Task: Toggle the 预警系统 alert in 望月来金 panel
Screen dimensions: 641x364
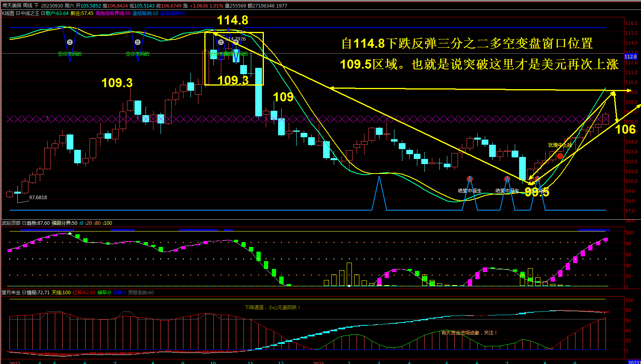Action: pyautogui.click(x=140, y=293)
